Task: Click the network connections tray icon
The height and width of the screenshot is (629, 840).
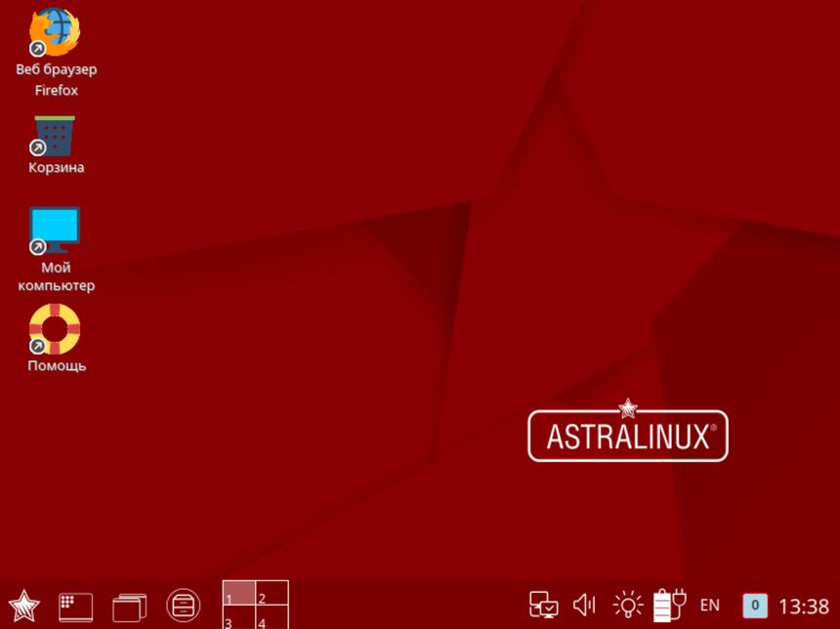Action: [x=543, y=605]
